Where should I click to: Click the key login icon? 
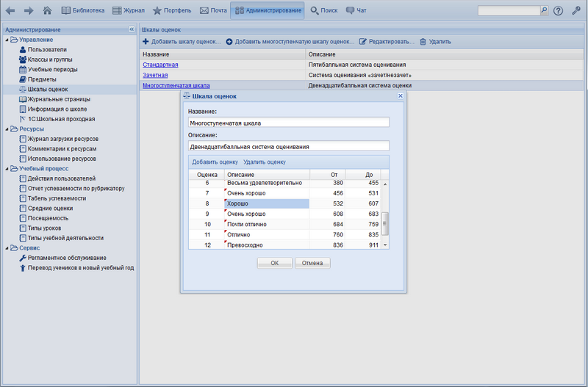[x=576, y=10]
